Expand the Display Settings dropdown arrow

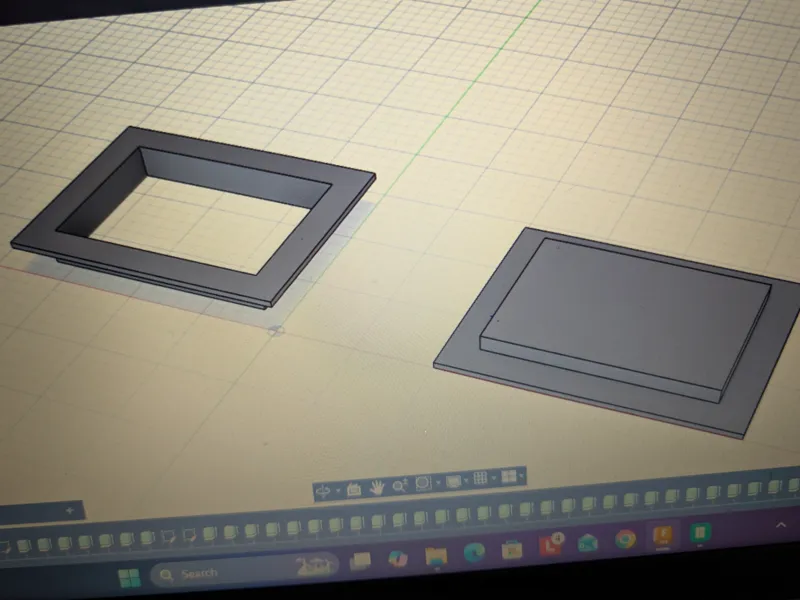click(466, 480)
